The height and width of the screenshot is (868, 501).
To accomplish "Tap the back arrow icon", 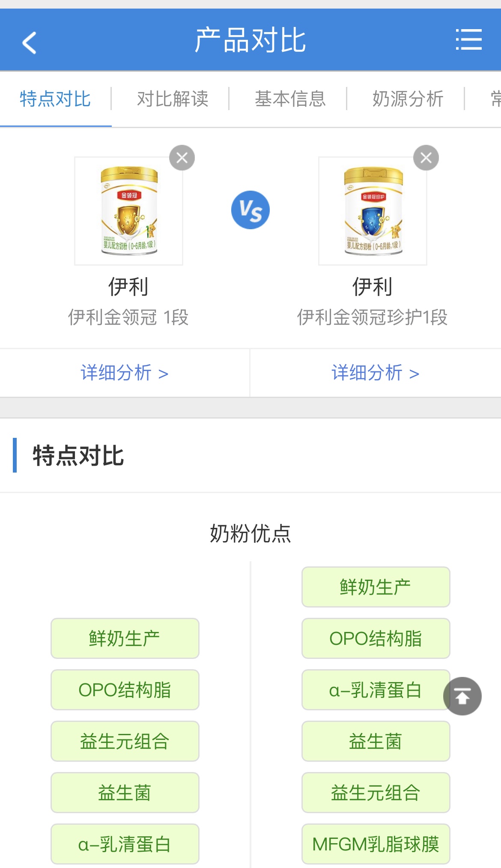I will tap(29, 42).
